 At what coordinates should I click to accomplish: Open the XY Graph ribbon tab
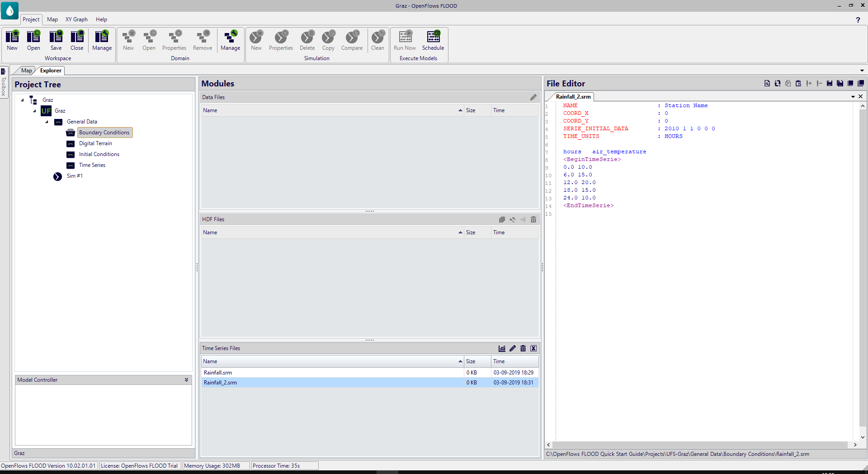pyautogui.click(x=76, y=19)
